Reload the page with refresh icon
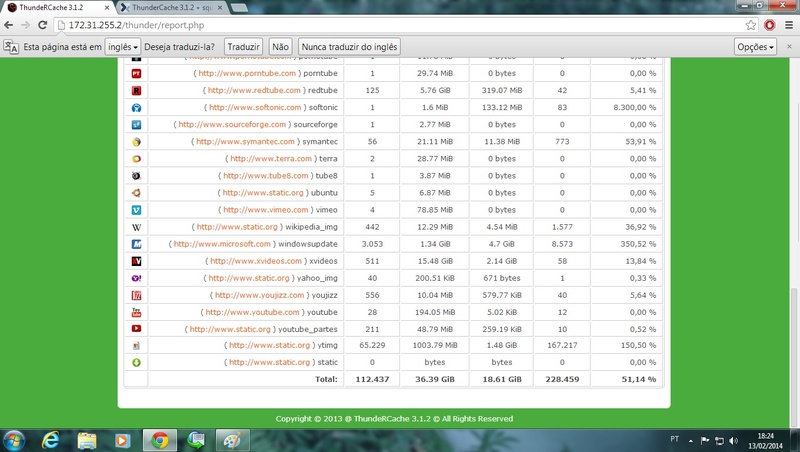This screenshot has height=452, width=800. click(x=43, y=25)
